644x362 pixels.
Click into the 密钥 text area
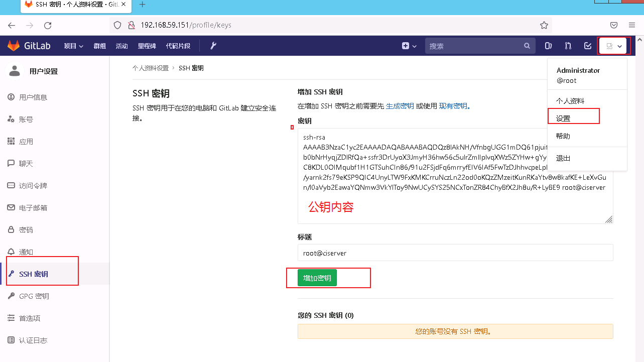[455, 176]
